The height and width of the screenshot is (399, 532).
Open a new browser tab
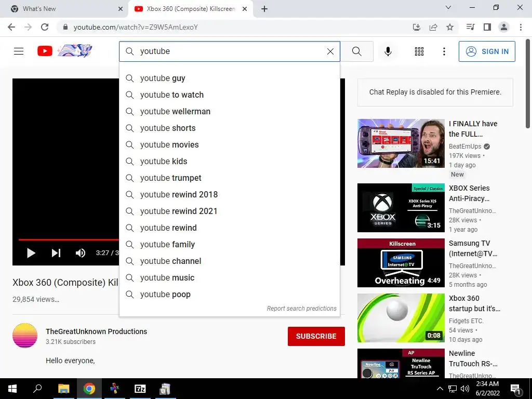[264, 9]
